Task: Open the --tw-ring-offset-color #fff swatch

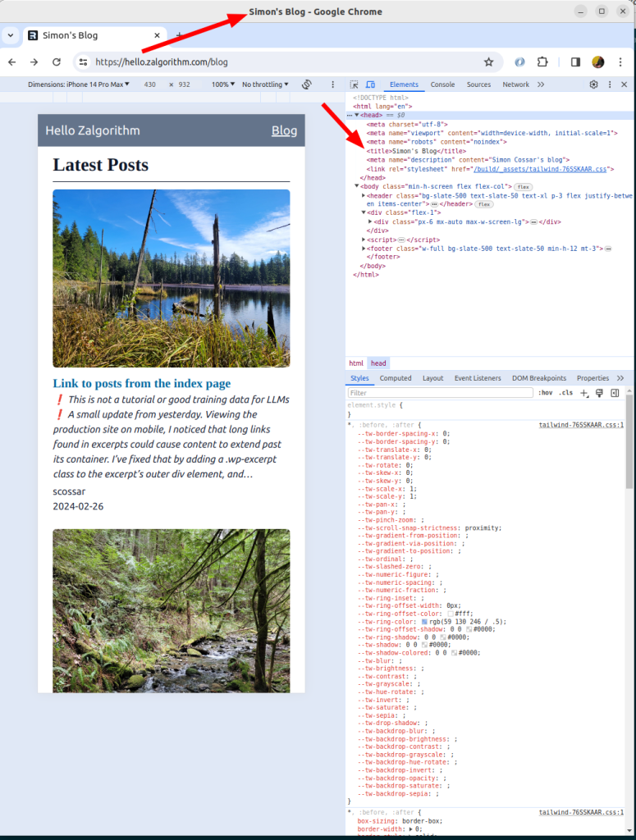Action: point(450,614)
